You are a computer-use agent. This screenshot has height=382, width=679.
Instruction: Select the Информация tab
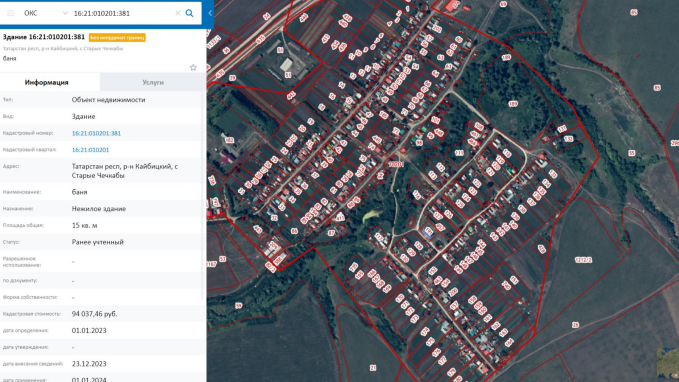point(46,82)
